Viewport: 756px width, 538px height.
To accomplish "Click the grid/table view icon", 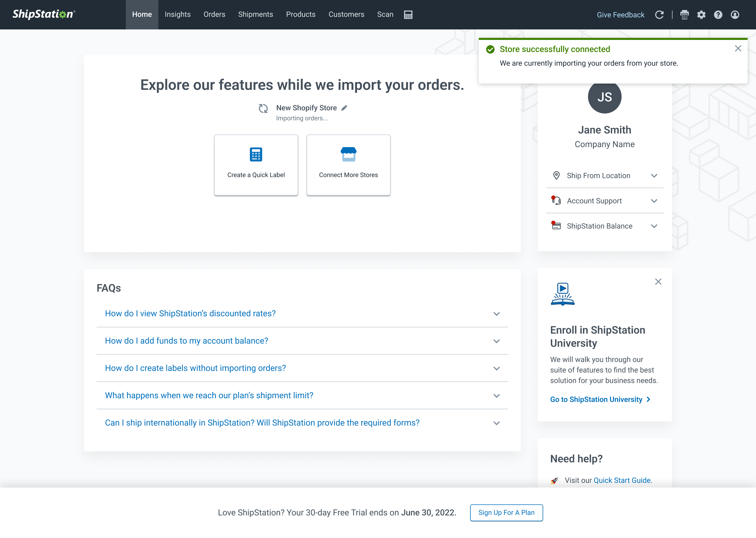I will coord(408,14).
